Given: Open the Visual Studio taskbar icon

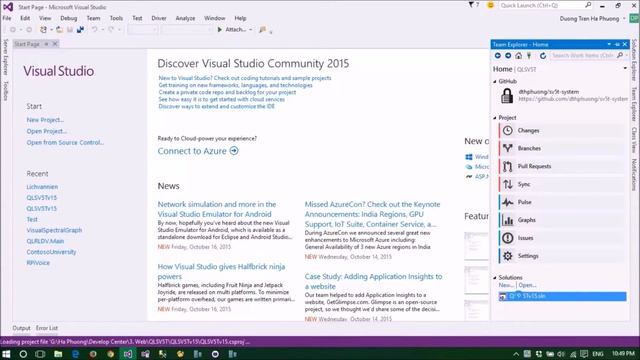Looking at the screenshot, I should click(128, 354).
